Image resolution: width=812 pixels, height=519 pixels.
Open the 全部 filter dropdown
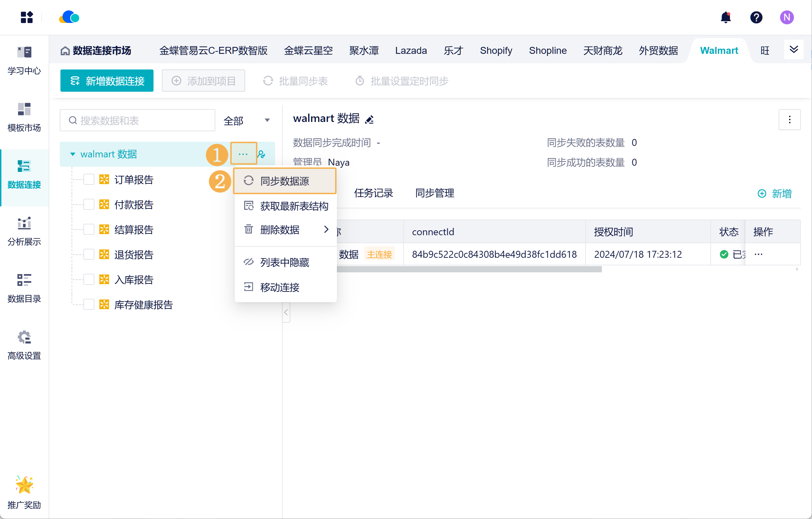click(x=246, y=121)
